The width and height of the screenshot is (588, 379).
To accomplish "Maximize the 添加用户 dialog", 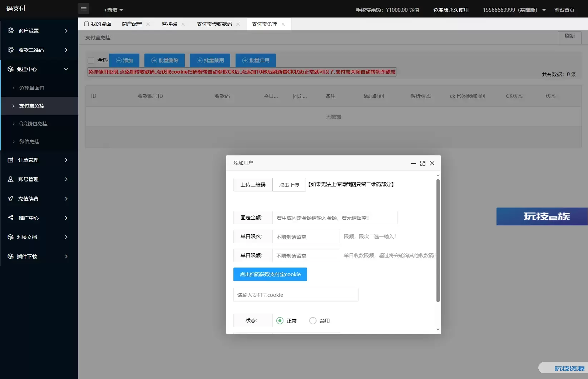I will (423, 163).
